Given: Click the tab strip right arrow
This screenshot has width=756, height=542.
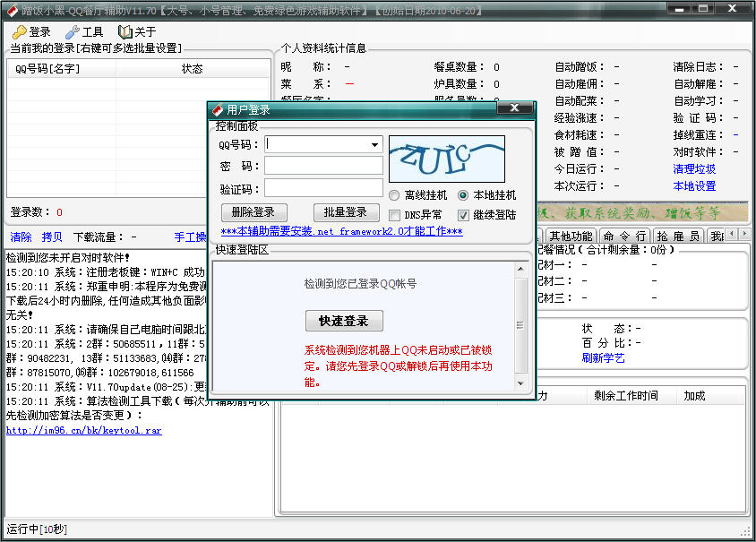Looking at the screenshot, I should click(744, 234).
